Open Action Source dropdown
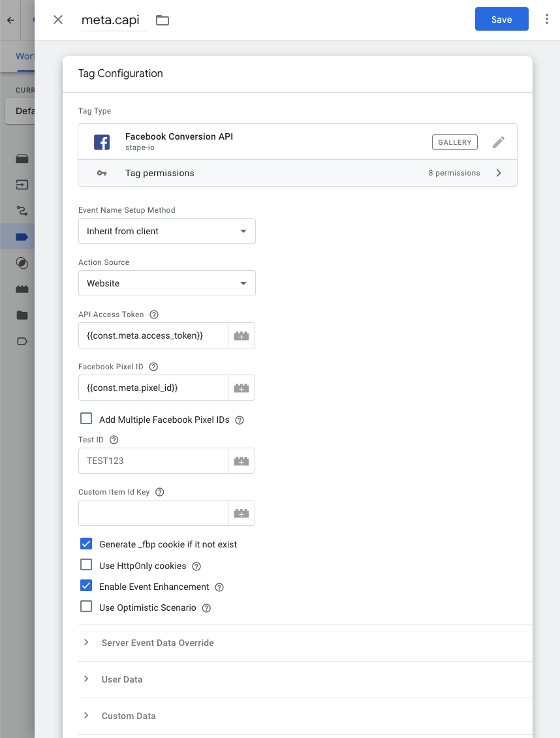Viewport: 560px width, 738px height. point(167,283)
